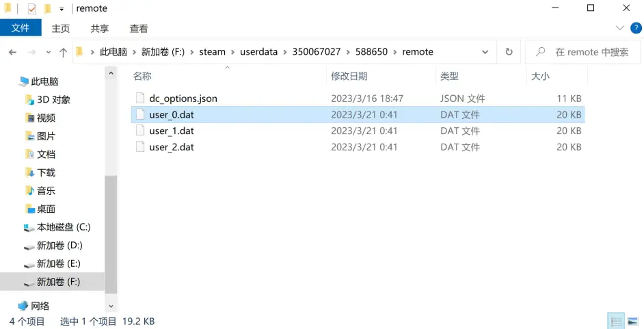644x329 pixels.
Task: Sort files by 修改日期 column header
Action: pyautogui.click(x=349, y=76)
